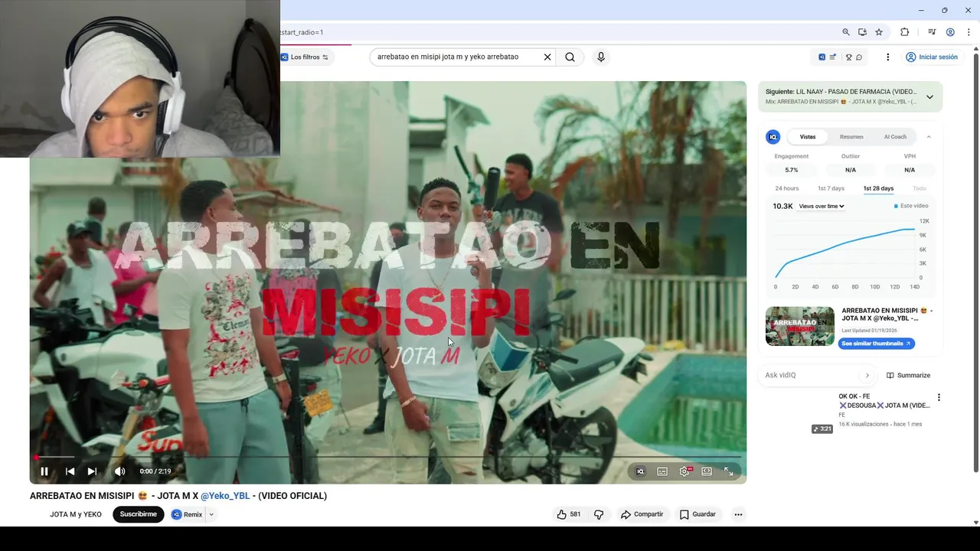Image resolution: width=980 pixels, height=551 pixels.
Task: Select the AI Coach tab
Action: pos(895,137)
